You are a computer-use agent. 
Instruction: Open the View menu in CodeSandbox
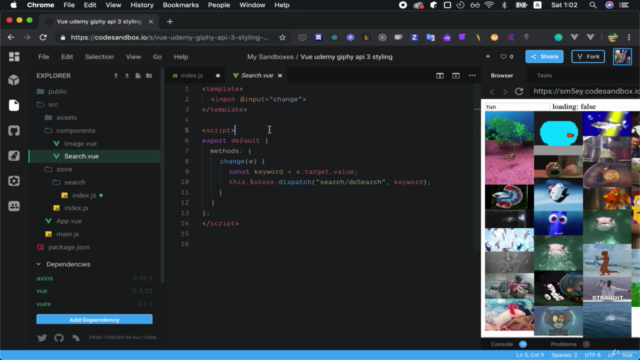tap(133, 57)
